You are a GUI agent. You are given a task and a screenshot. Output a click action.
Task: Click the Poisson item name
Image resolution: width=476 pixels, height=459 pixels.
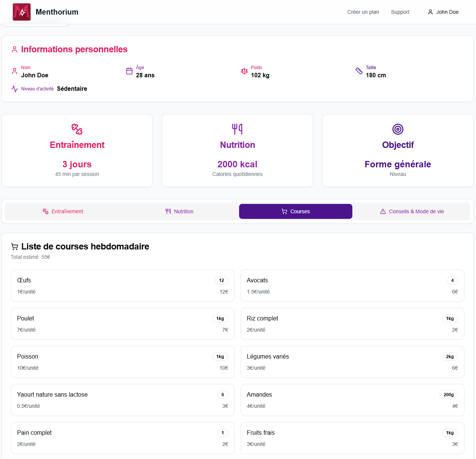28,356
